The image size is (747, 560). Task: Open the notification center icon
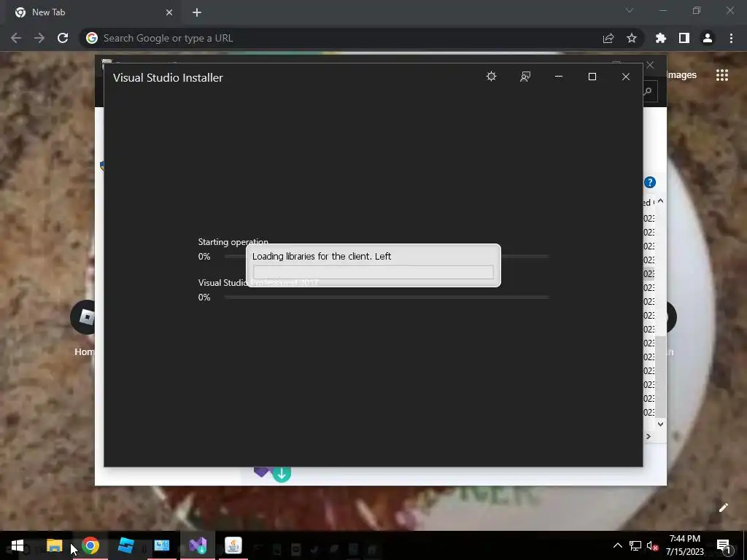click(724, 545)
